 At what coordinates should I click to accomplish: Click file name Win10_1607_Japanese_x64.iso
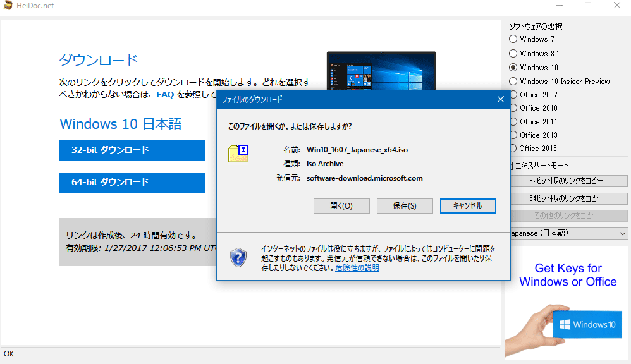click(357, 150)
